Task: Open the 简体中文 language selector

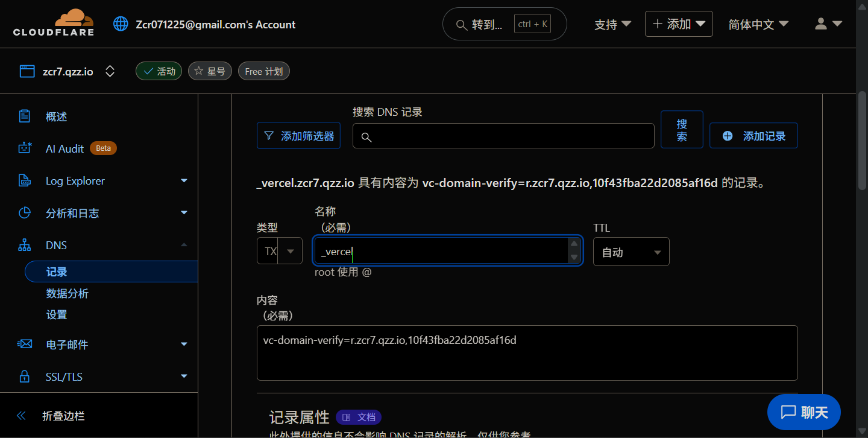Action: [758, 24]
